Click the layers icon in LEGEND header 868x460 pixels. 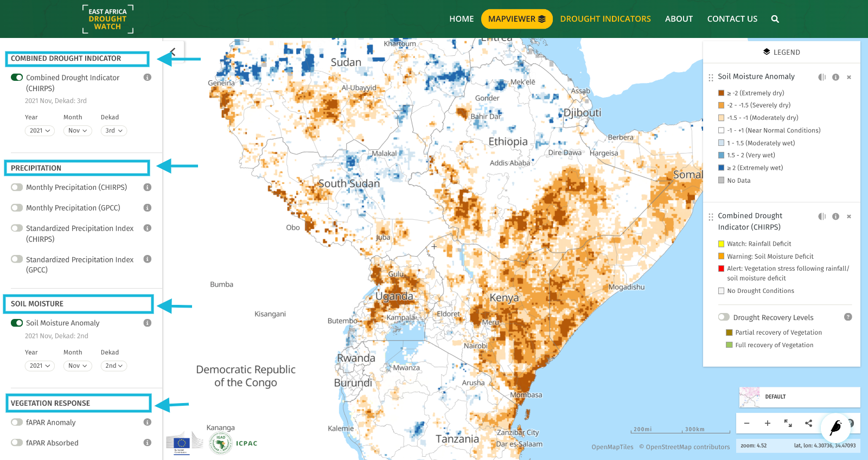pos(767,52)
